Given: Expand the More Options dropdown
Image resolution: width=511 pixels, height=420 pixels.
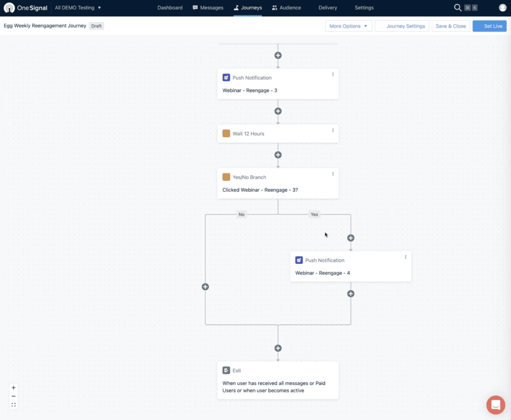Looking at the screenshot, I should [348, 26].
